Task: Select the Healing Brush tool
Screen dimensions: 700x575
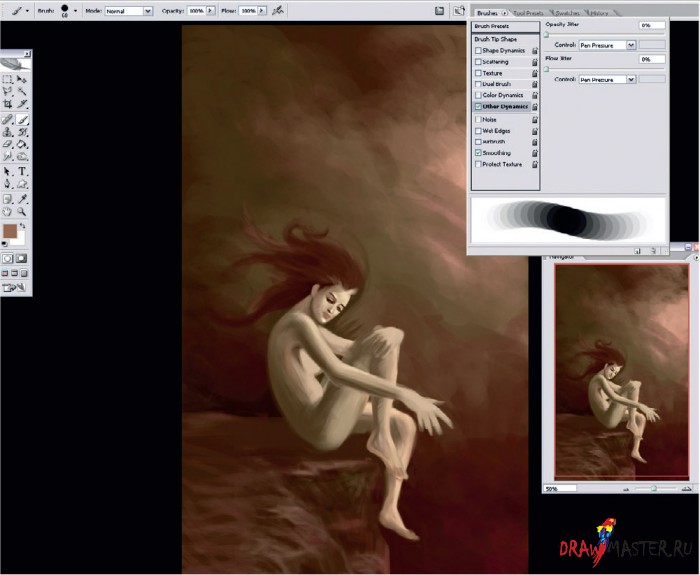Action: coord(8,119)
